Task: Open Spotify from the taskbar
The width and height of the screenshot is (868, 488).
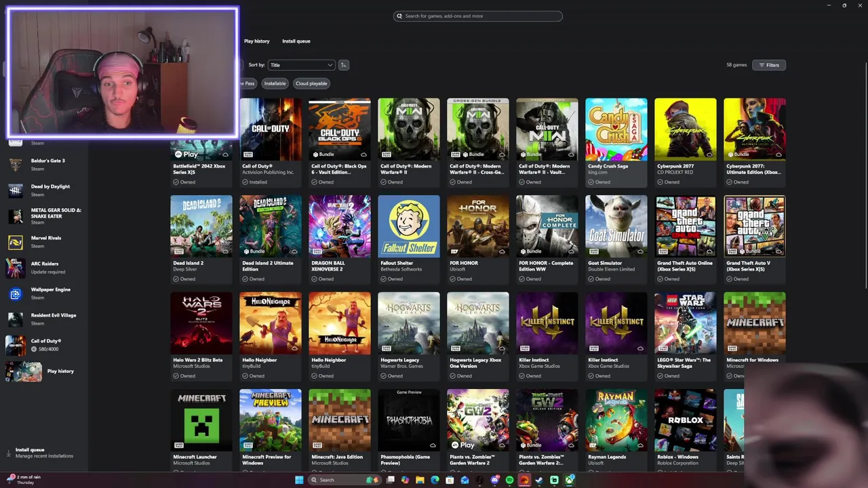Action: point(509,480)
